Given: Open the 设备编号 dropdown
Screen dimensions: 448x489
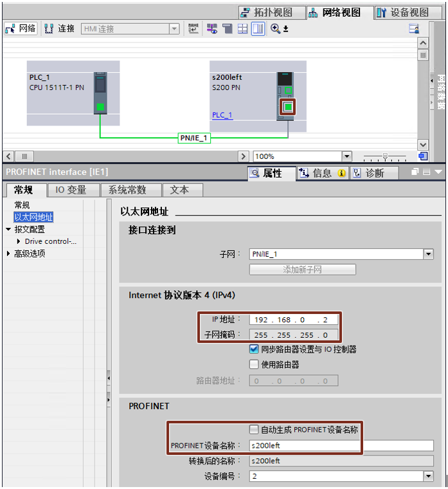Looking at the screenshot, I should pyautogui.click(x=428, y=476).
